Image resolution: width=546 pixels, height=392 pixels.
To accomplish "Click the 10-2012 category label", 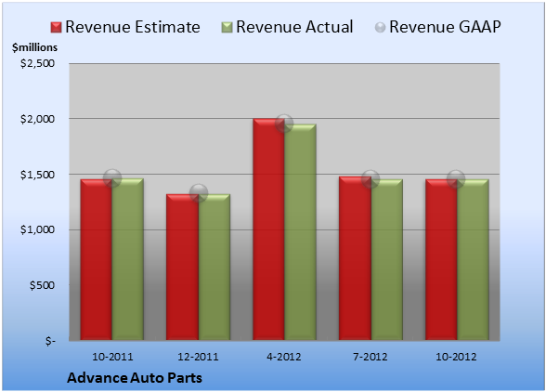I will click(x=456, y=357).
